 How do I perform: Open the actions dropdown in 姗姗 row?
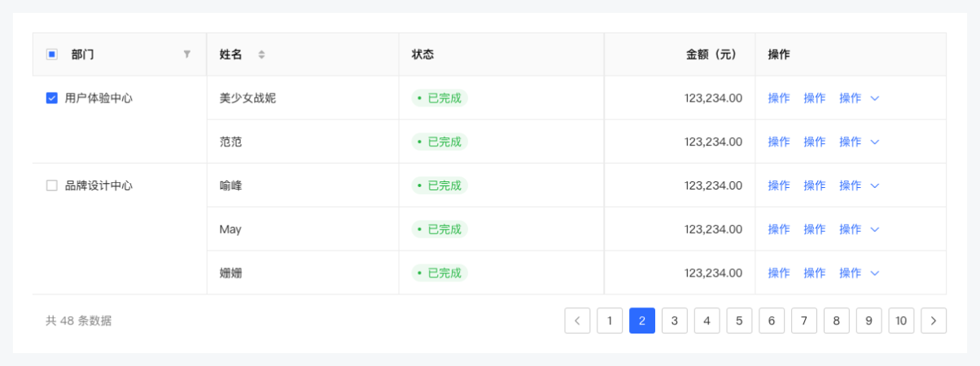(875, 273)
